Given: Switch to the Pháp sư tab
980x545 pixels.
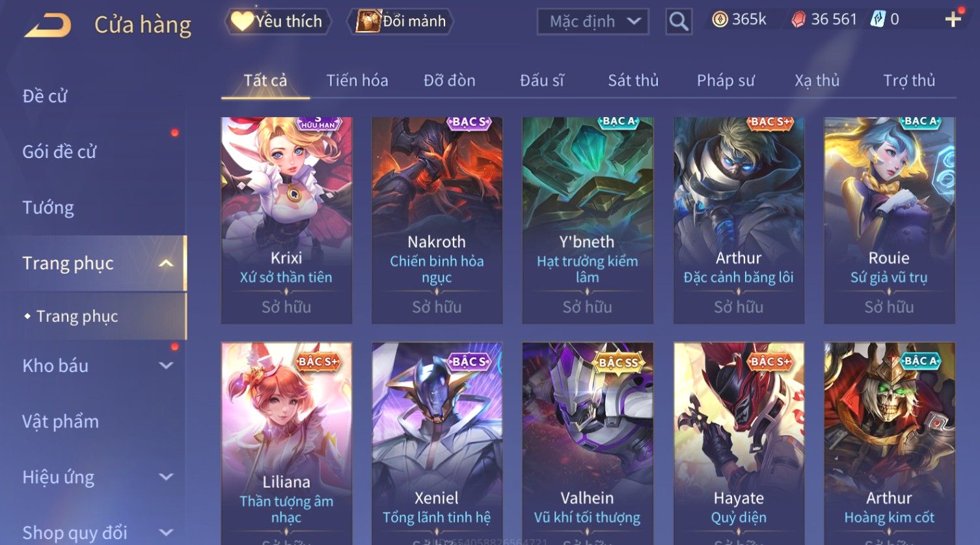Looking at the screenshot, I should [726, 81].
